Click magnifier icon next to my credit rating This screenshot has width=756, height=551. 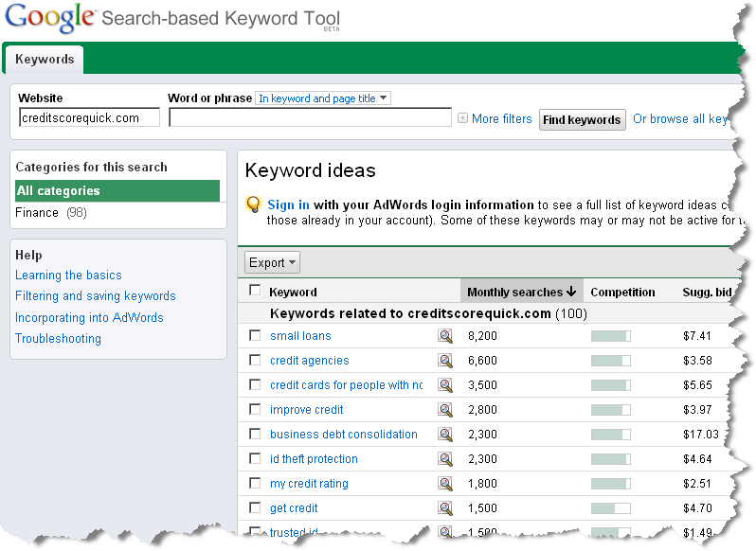(x=445, y=483)
